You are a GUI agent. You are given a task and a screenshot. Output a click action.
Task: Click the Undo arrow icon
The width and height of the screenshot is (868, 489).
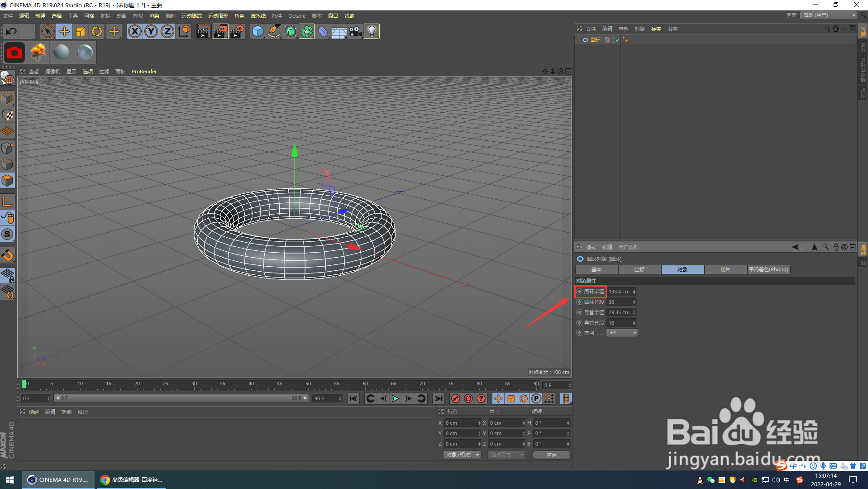pos(11,31)
